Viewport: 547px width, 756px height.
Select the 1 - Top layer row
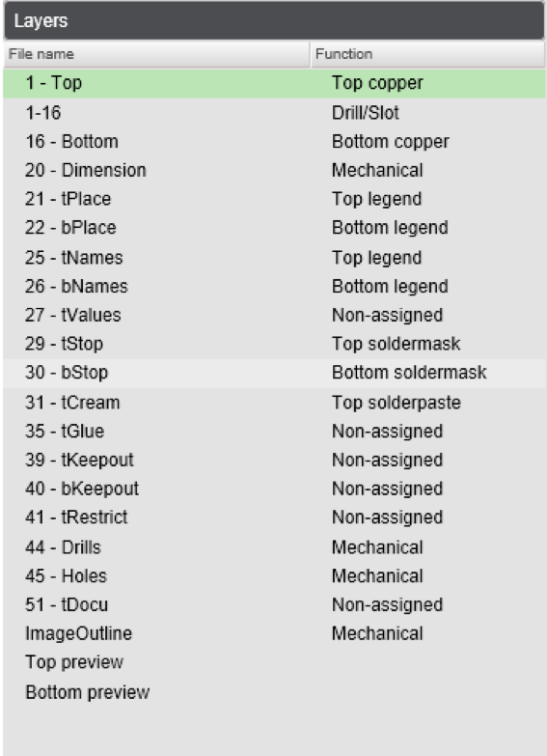click(274, 83)
